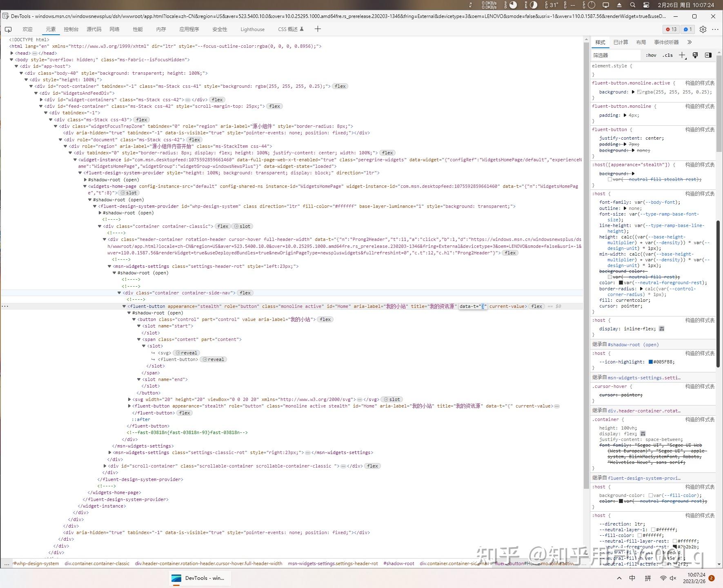Toggle flex badge on selected fluent-button Home row

pyautogui.click(x=537, y=306)
